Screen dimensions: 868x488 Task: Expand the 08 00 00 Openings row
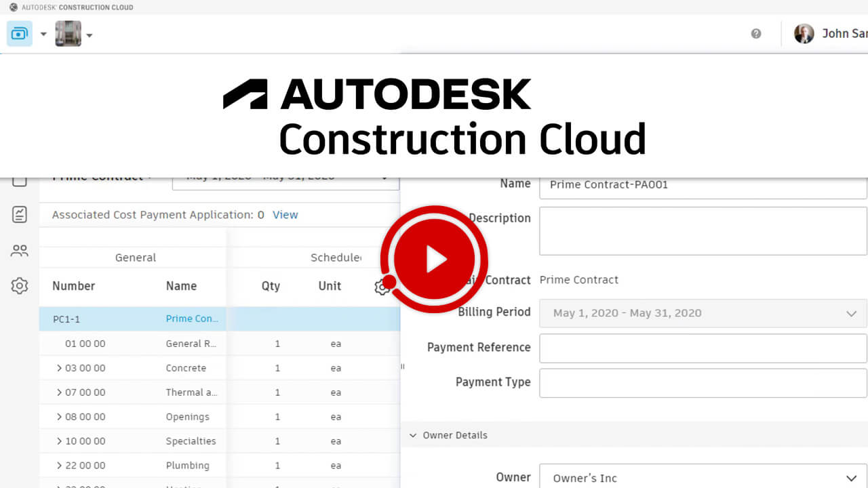tap(60, 417)
